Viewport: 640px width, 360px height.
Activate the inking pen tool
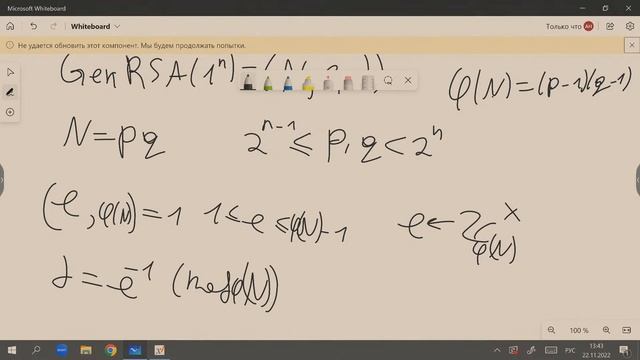[x=10, y=92]
